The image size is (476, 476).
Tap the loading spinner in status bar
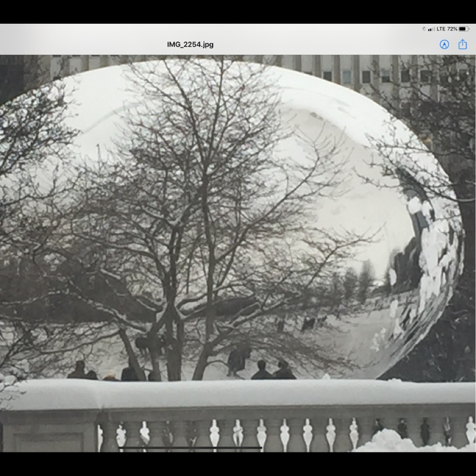click(x=424, y=29)
